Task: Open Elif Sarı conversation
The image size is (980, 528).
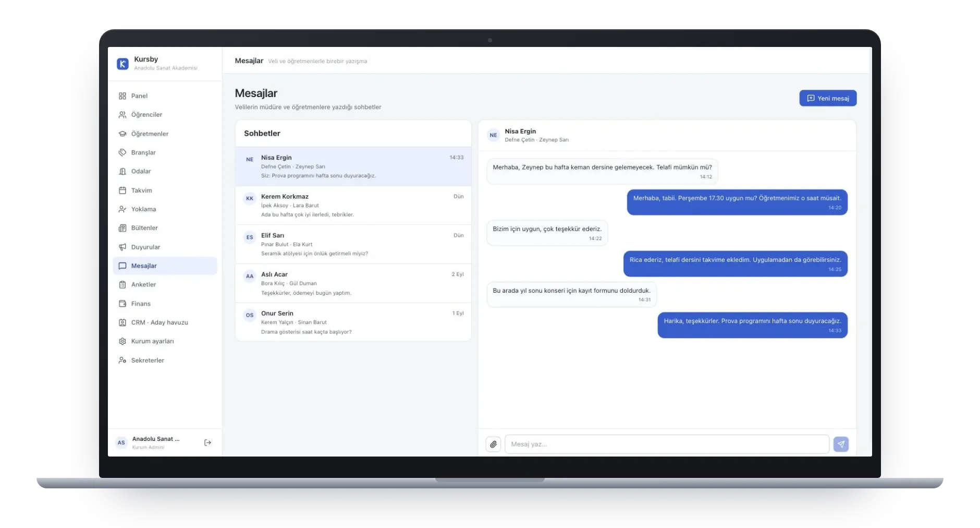Action: tap(353, 245)
